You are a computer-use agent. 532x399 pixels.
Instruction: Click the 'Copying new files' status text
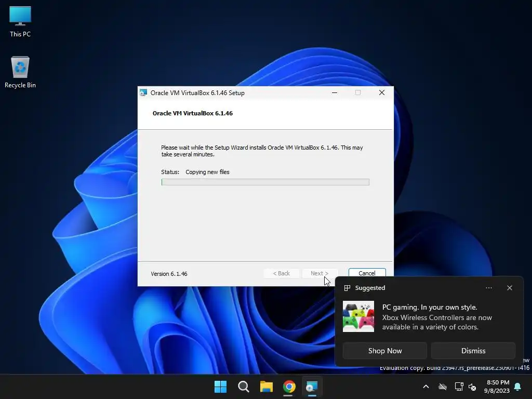point(207,172)
